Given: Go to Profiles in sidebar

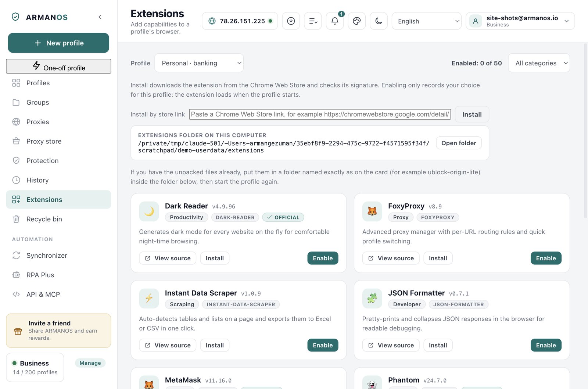Looking at the screenshot, I should pos(58,83).
